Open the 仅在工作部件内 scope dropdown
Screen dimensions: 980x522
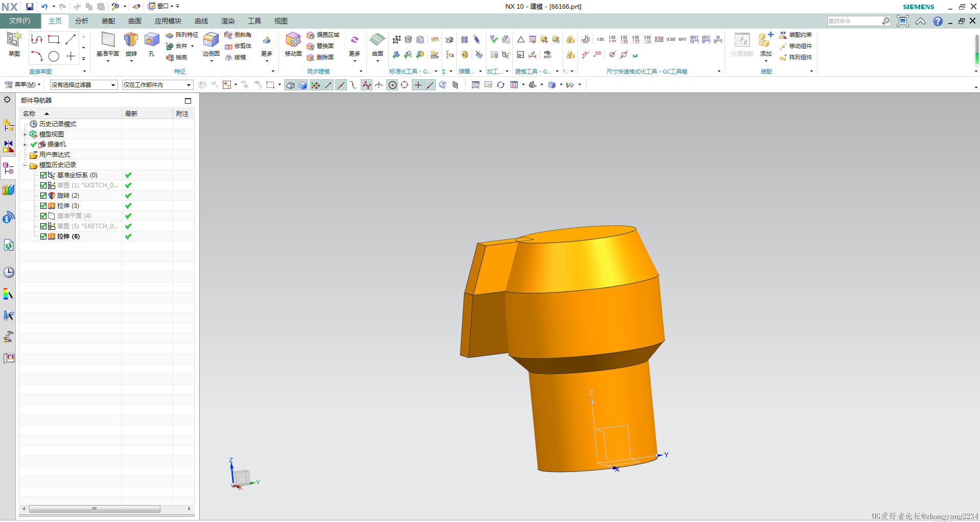(x=157, y=85)
